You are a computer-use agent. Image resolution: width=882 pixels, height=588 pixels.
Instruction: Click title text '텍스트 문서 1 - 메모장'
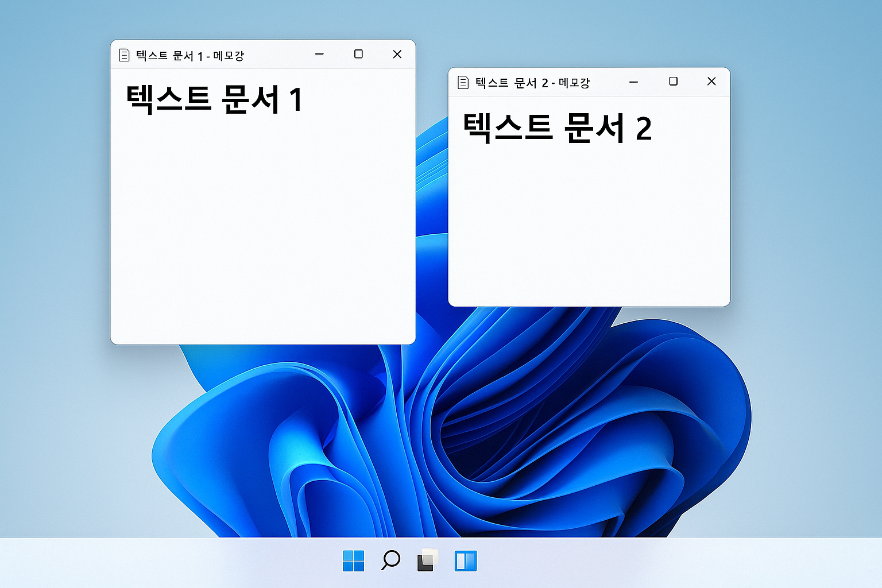point(190,56)
